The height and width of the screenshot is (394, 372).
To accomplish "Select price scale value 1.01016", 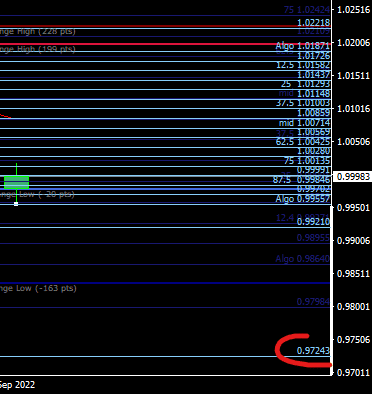I will 354,109.
